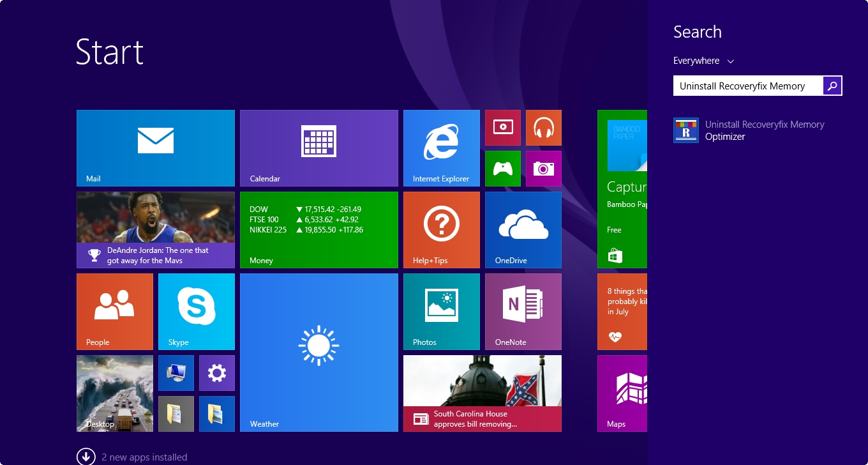Open the OneDrive tile
868x465 pixels.
[x=523, y=230]
